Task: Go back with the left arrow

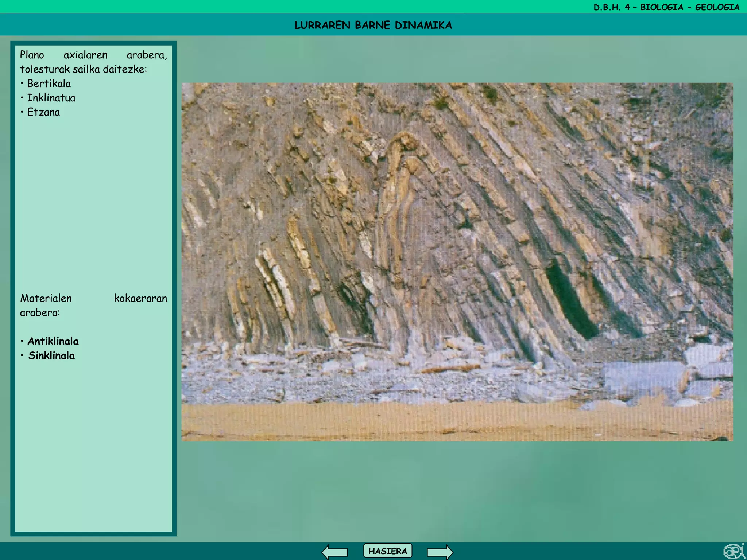Action: pos(334,552)
